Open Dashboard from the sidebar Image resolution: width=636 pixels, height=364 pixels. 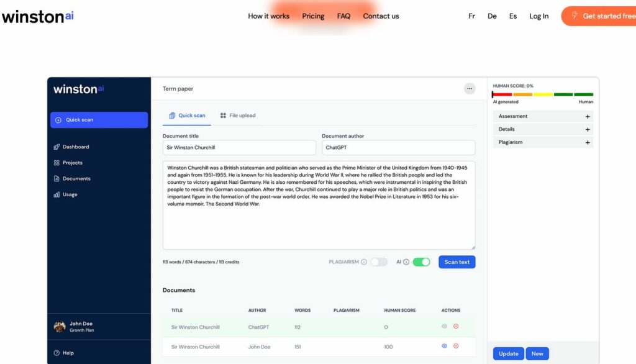point(71,147)
